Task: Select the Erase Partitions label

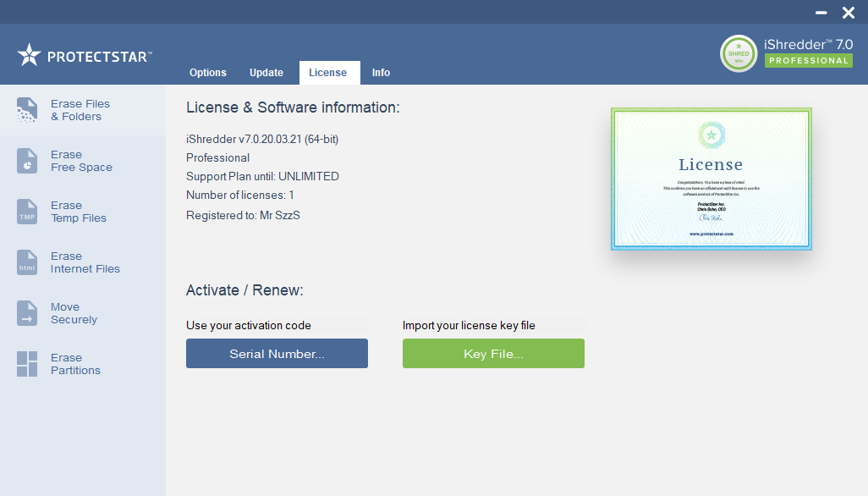Action: pos(75,364)
